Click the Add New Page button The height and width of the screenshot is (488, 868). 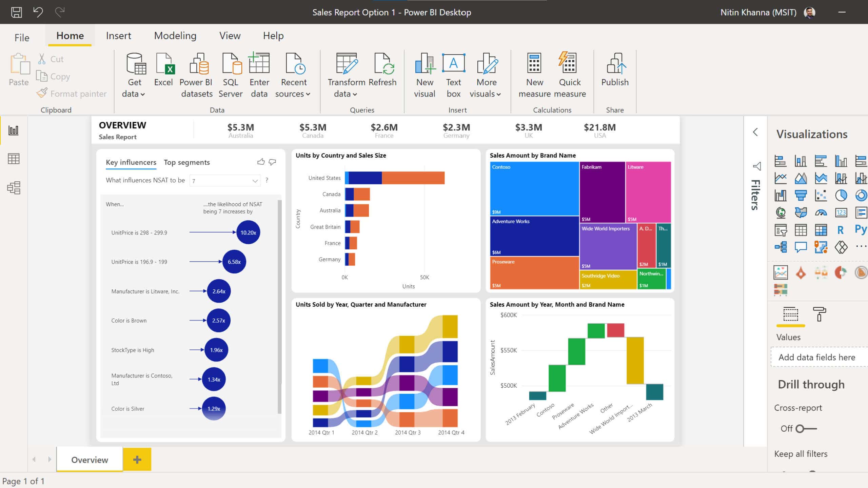[x=137, y=460]
